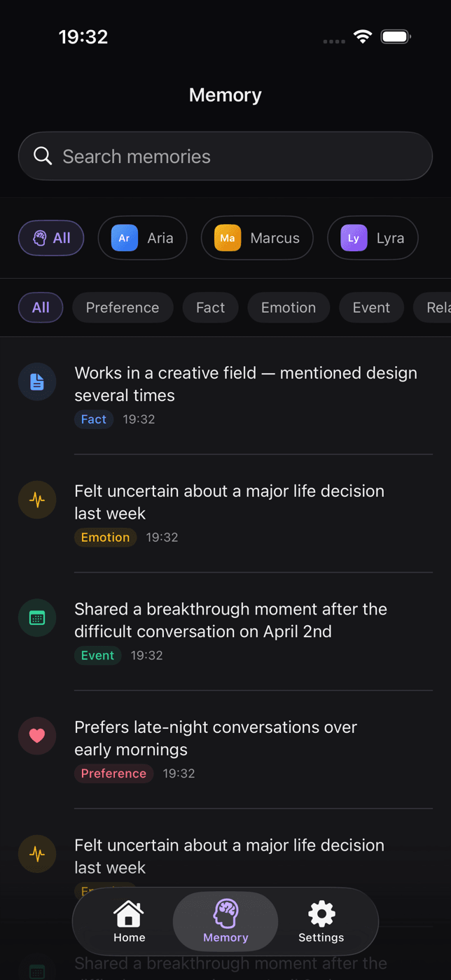Open the Settings tab

coord(321,922)
